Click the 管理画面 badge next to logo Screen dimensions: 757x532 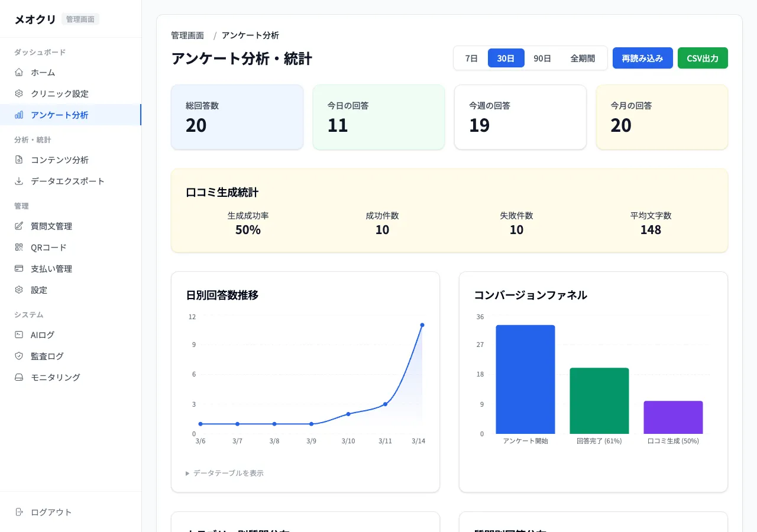[x=80, y=19]
